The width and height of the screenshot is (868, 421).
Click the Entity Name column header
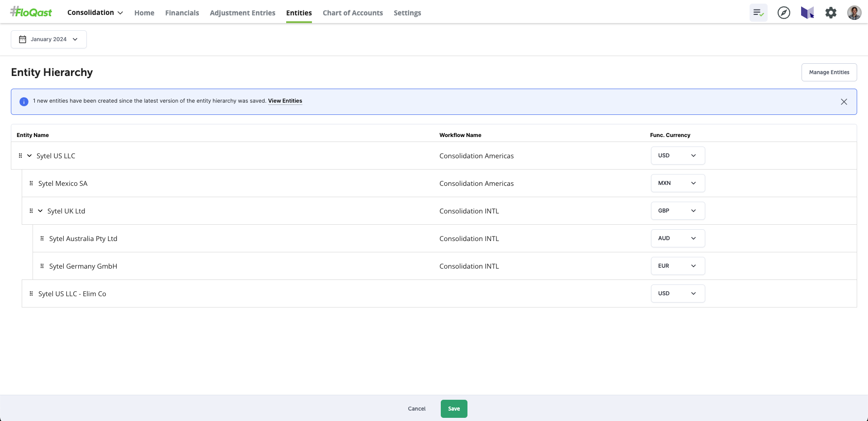coord(33,135)
